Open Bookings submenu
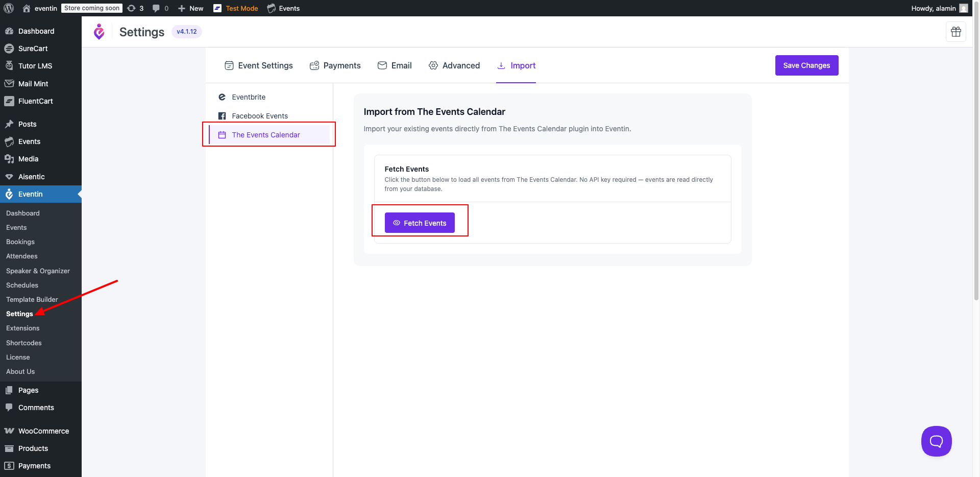Image resolution: width=980 pixels, height=477 pixels. tap(20, 242)
